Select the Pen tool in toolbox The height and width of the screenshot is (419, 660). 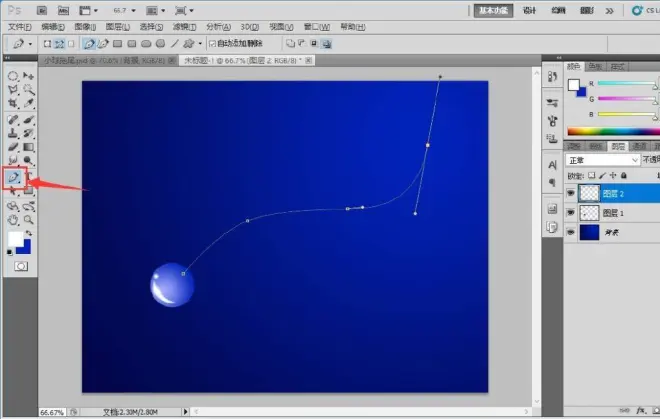pyautogui.click(x=13, y=177)
